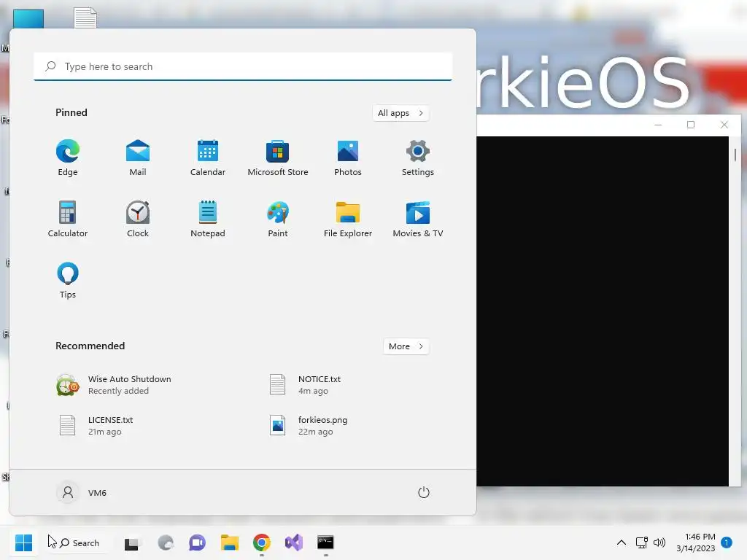Screen dimensions: 747x560
Task: Open taskbar Search
Action: [79, 542]
